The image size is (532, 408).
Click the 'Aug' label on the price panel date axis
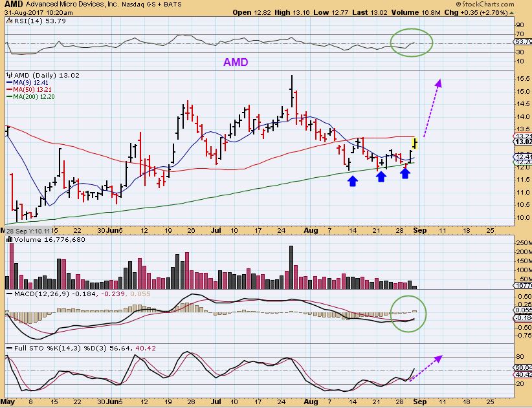click(311, 230)
